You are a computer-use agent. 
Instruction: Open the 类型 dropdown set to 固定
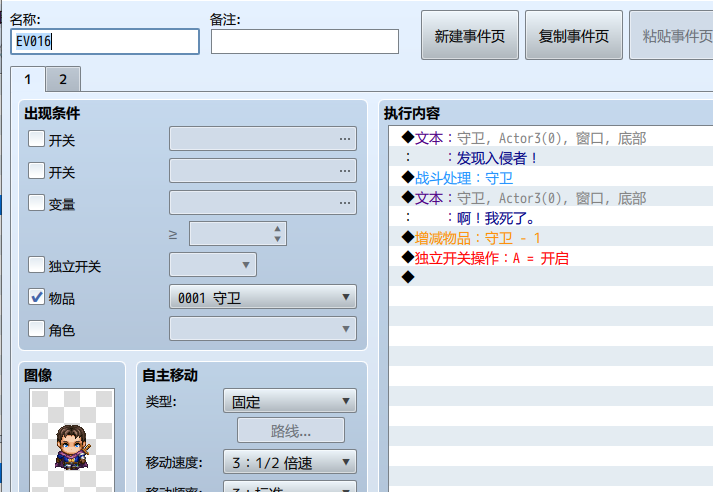[290, 401]
